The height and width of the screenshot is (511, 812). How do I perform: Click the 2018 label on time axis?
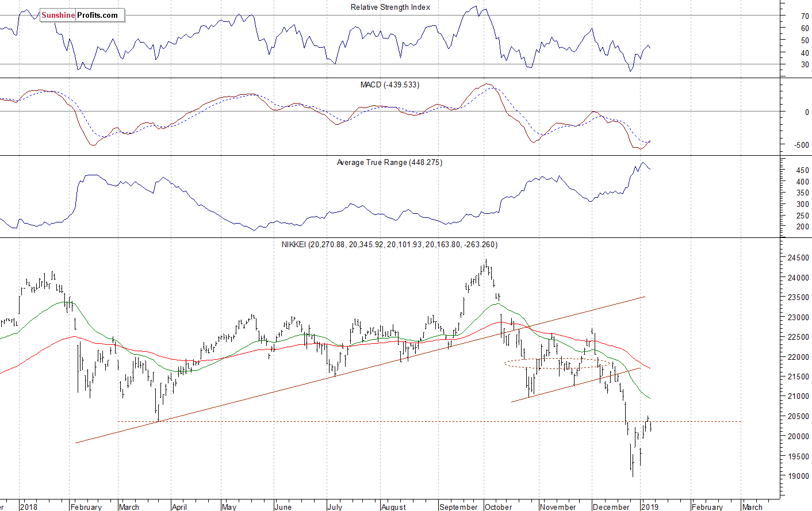(x=28, y=506)
